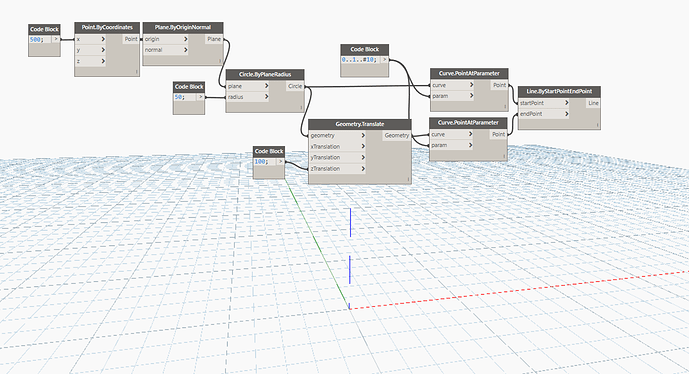Viewport: 689px width, 374px height.
Task: Click the yTranslation input port
Action: click(x=337, y=157)
